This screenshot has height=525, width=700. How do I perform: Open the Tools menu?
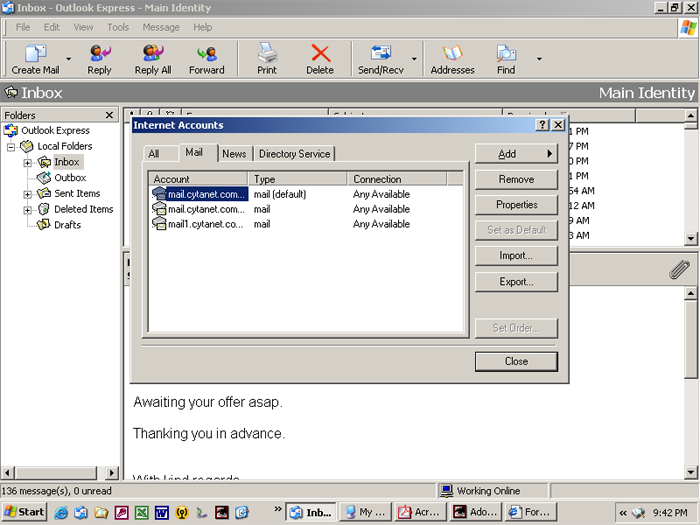tap(118, 27)
